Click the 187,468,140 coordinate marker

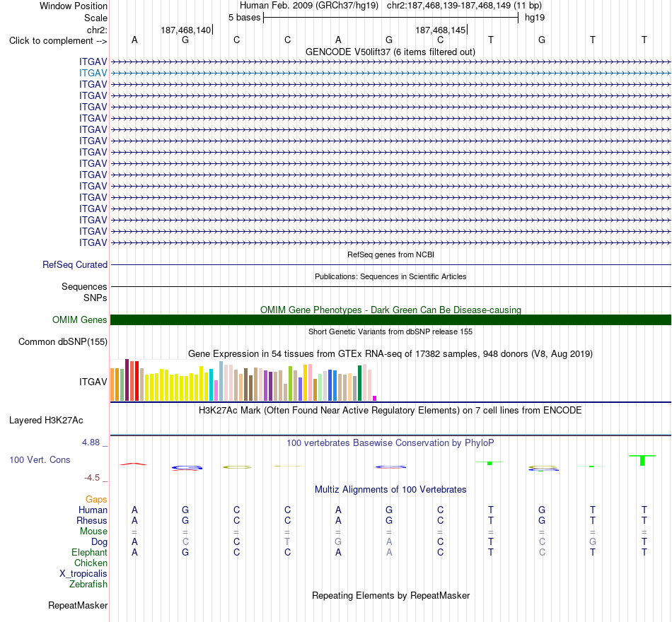[x=185, y=30]
